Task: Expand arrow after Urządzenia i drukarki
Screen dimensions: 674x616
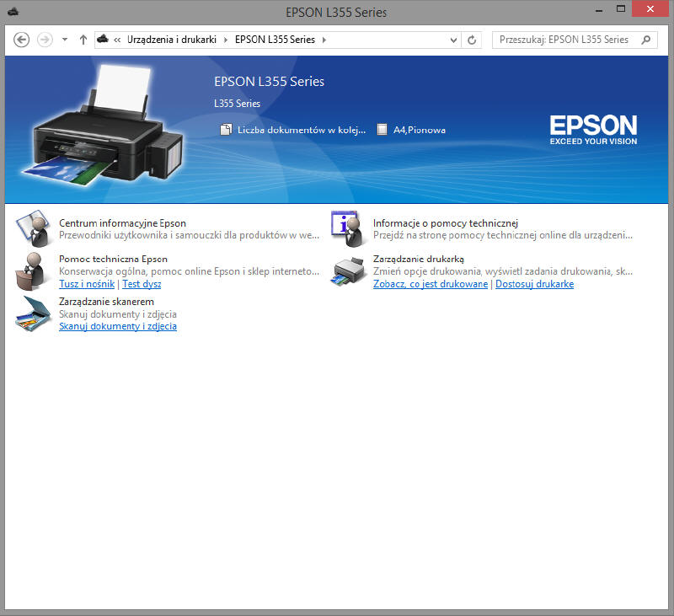Action: tap(226, 40)
